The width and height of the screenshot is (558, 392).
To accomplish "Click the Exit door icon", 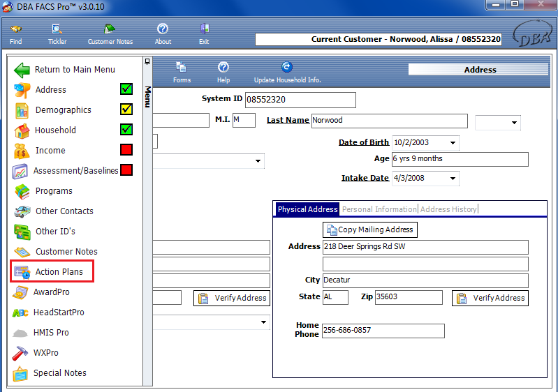I will point(204,29).
